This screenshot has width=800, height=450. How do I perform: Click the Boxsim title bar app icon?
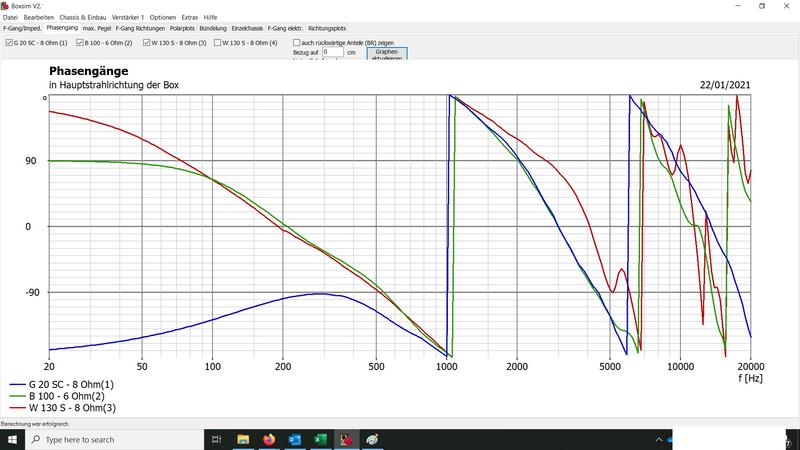click(5, 6)
